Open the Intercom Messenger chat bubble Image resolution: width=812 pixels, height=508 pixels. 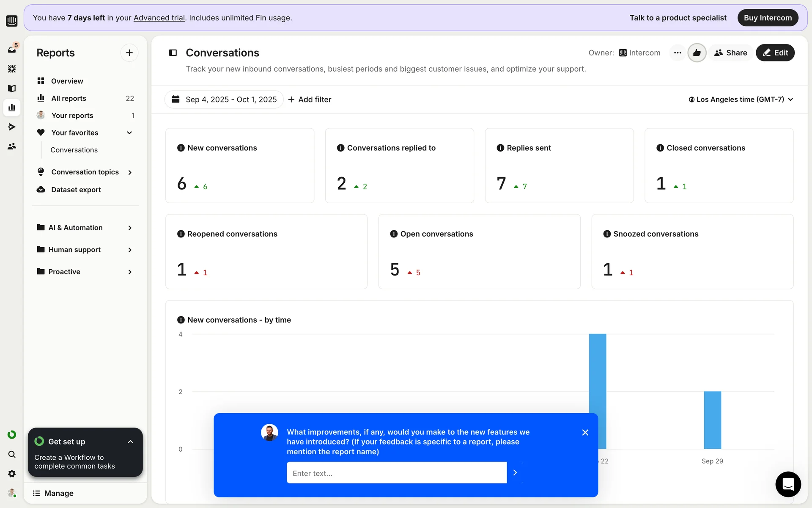point(788,484)
